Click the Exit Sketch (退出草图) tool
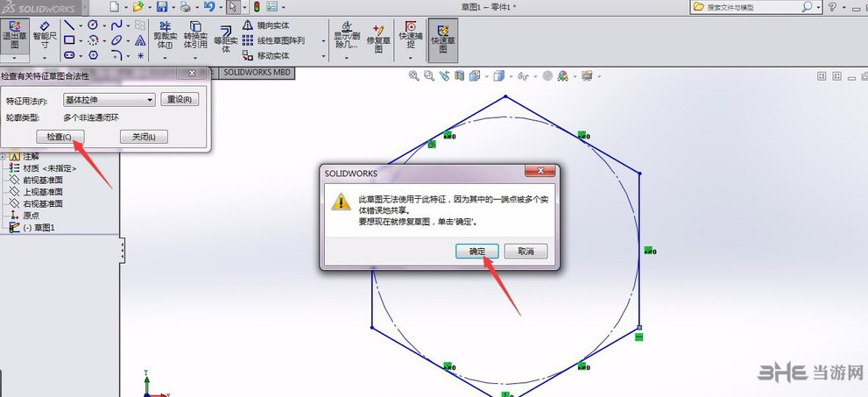Screen dimensions: 868x397 point(15,35)
